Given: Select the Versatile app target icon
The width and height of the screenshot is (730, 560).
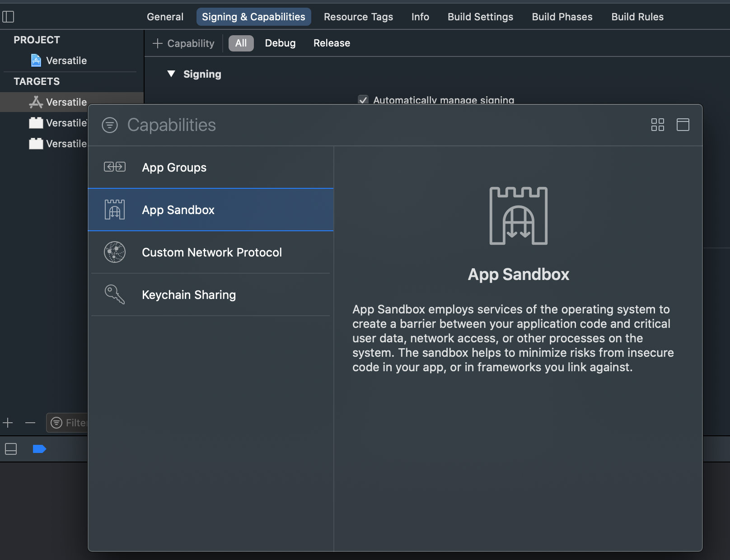Looking at the screenshot, I should [36, 102].
